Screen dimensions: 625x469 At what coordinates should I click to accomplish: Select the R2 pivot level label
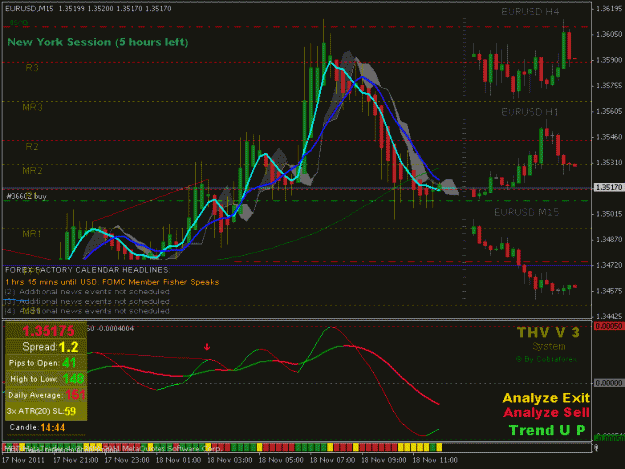click(x=32, y=146)
